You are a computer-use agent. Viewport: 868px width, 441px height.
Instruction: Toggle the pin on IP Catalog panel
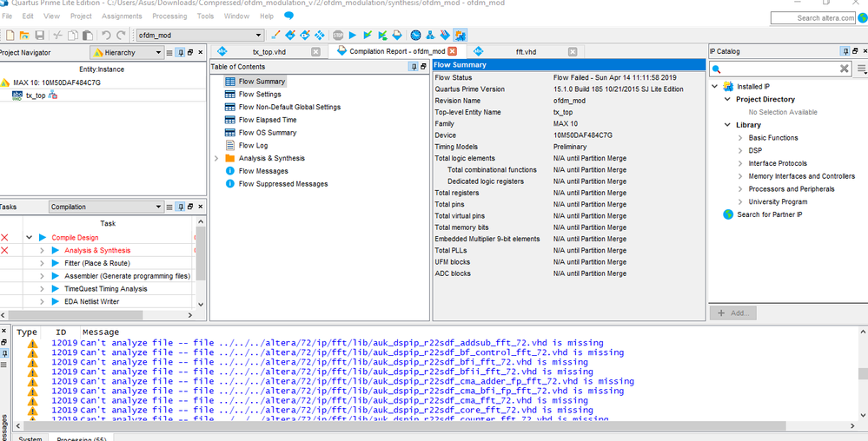coord(843,51)
